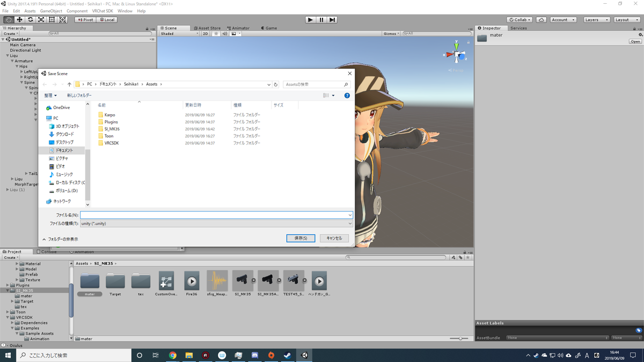Click the Pause button in Unity
The height and width of the screenshot is (362, 644).
(x=321, y=20)
